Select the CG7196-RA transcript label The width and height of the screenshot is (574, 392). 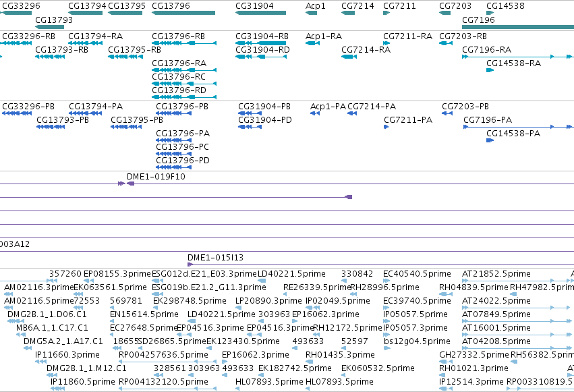pos(486,50)
